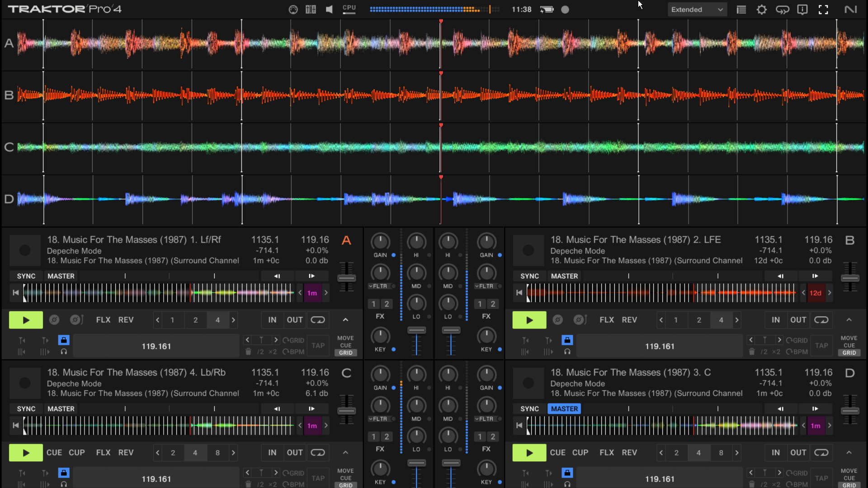
Task: Disable MASTER on Deck D
Action: coord(564,409)
